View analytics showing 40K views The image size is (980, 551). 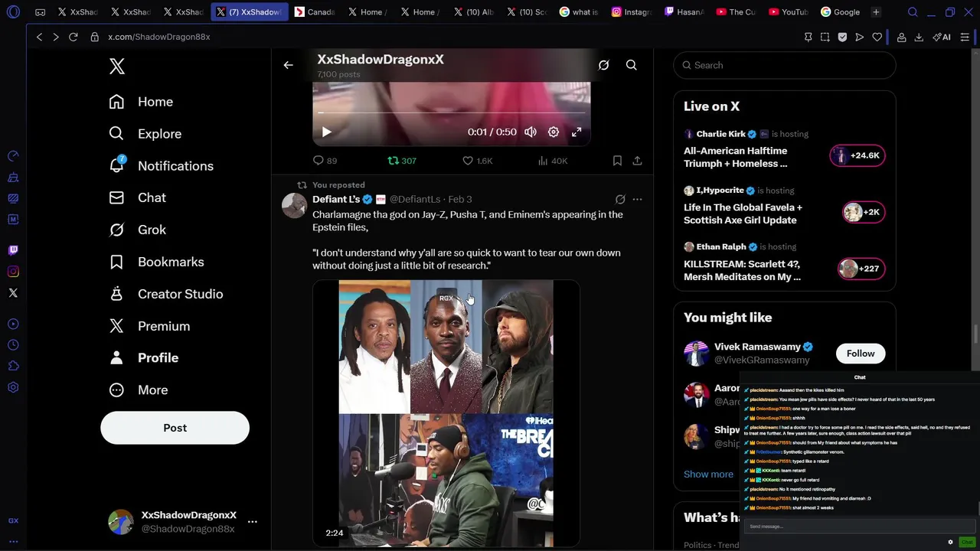552,161
